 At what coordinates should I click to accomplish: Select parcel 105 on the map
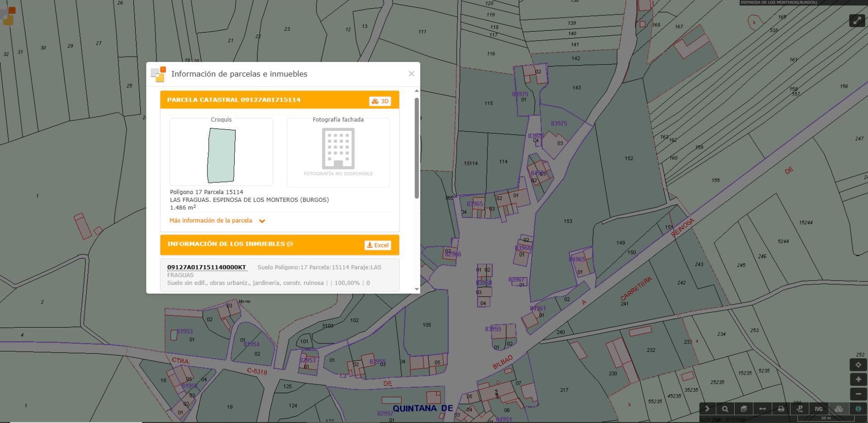pyautogui.click(x=427, y=325)
